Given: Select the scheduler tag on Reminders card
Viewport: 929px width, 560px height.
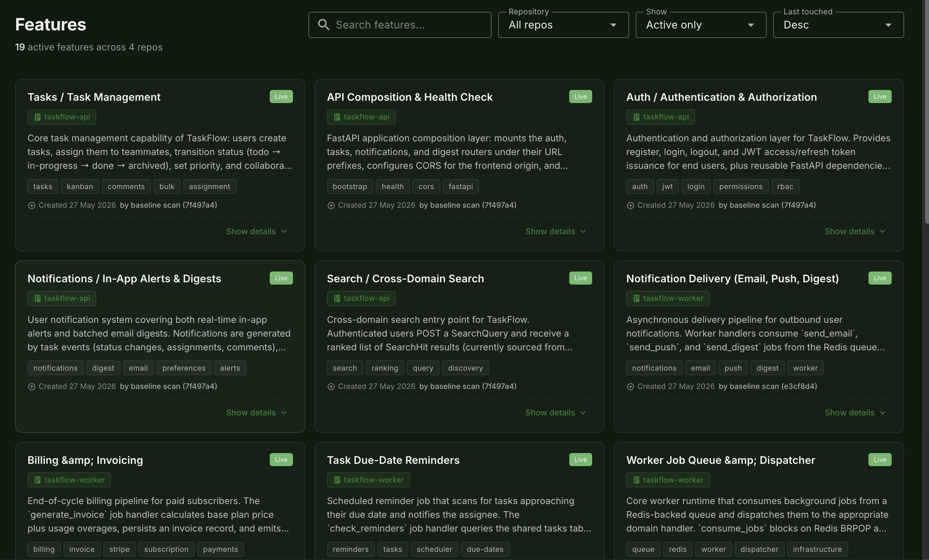Looking at the screenshot, I should [434, 550].
